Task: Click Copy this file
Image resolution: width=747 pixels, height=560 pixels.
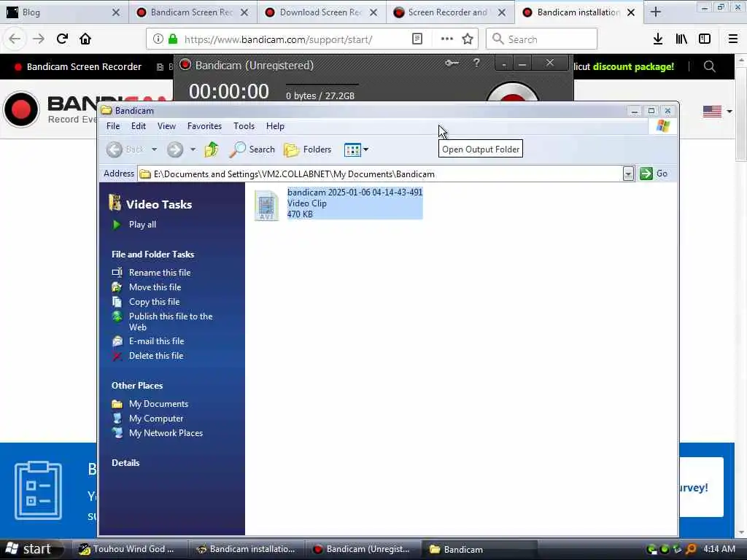Action: click(155, 302)
